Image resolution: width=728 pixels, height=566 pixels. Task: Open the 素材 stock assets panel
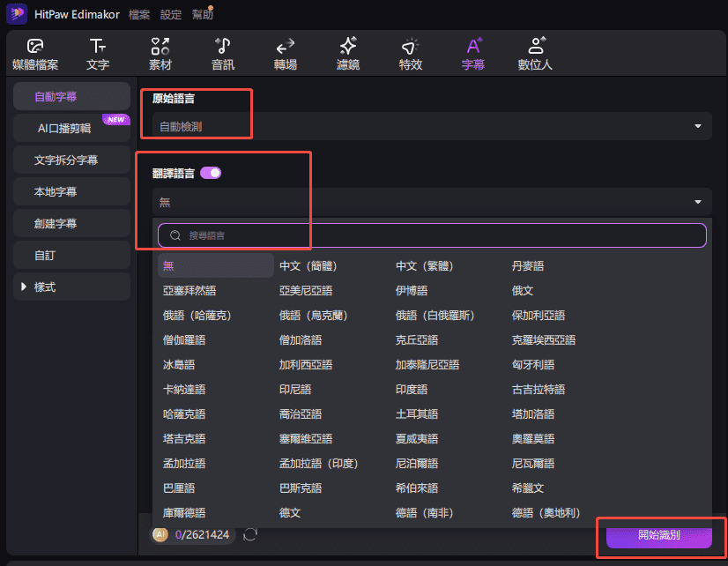pos(160,53)
